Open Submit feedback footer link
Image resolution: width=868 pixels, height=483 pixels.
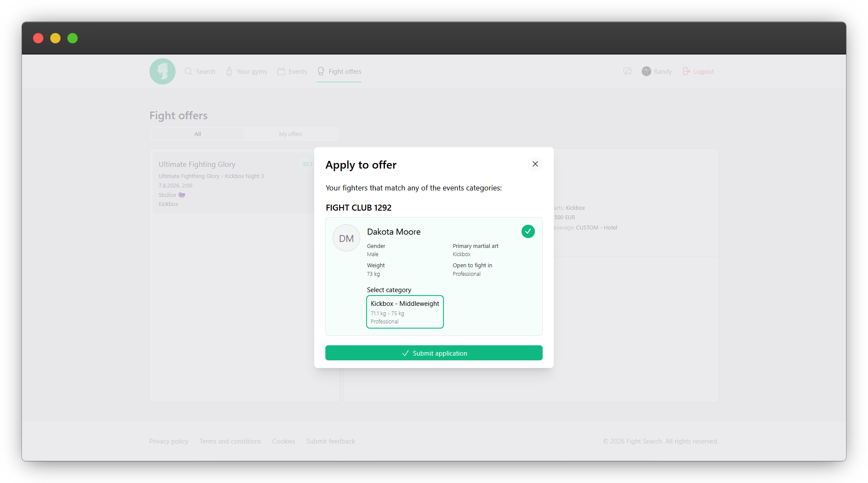pyautogui.click(x=331, y=441)
